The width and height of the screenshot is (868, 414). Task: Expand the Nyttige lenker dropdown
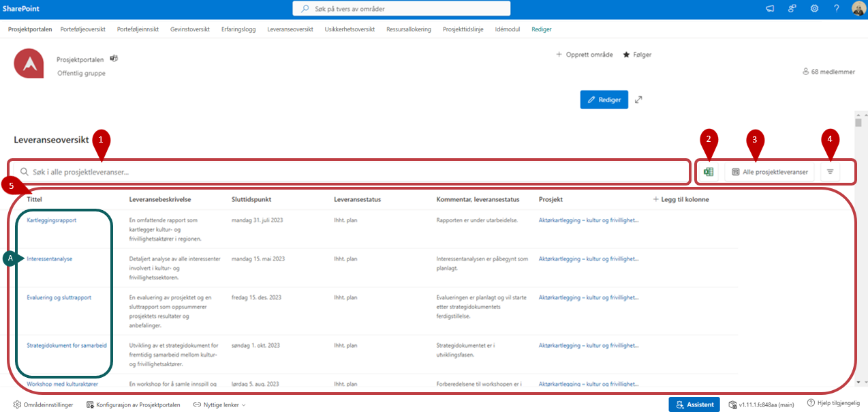pos(219,404)
